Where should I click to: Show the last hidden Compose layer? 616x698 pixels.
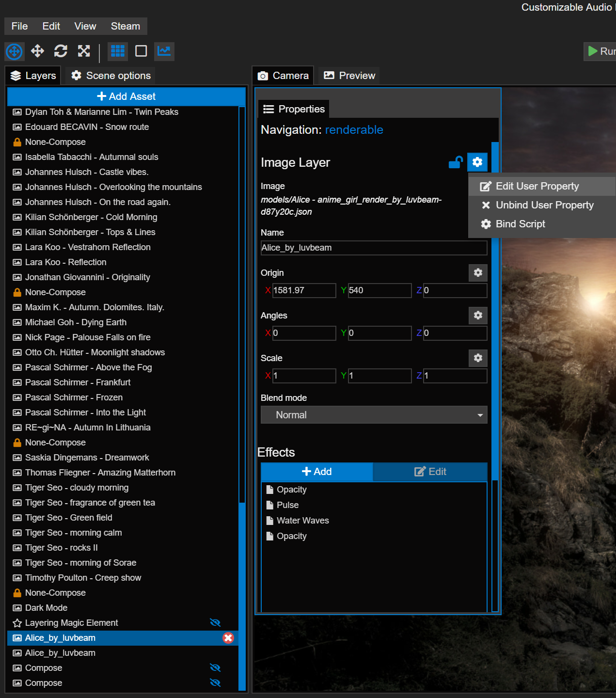[x=215, y=683]
